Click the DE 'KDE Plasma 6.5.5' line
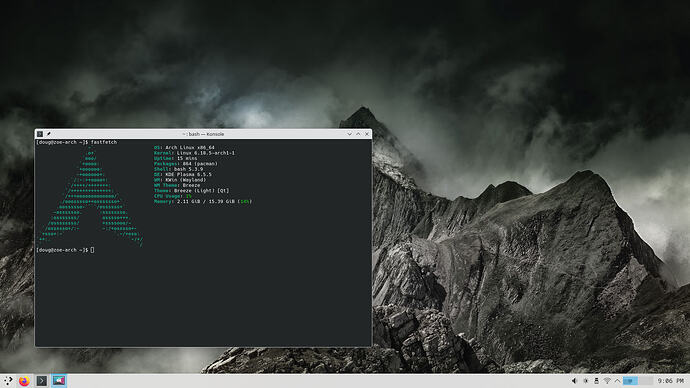 183,175
